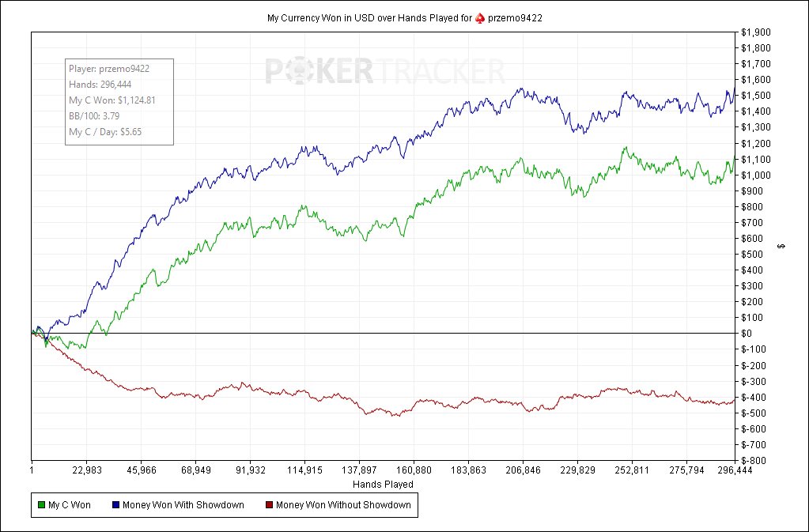Click x-axis label 114,915
This screenshot has width=809, height=532.
(304, 470)
